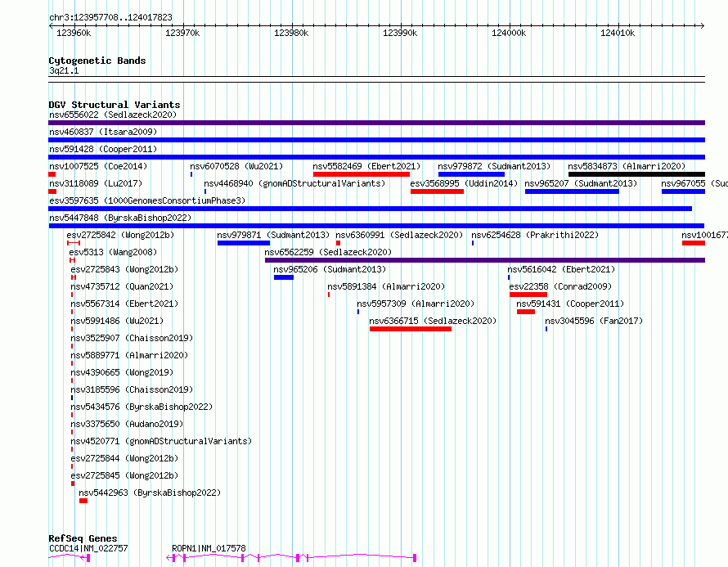Click the Cytogenetic Bands track title
The height and width of the screenshot is (567, 728).
click(x=97, y=61)
